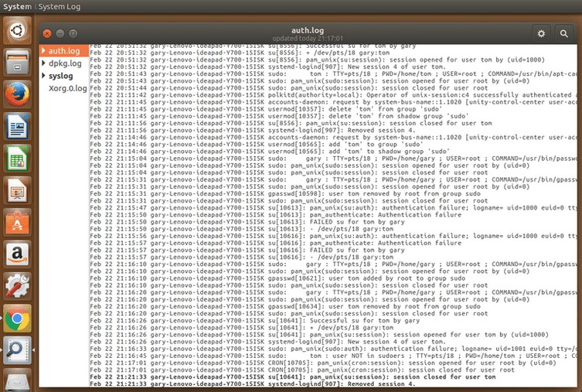Image resolution: width=582 pixels, height=392 pixels.
Task: Expand the auth.log tree arrow
Action: pyautogui.click(x=43, y=50)
